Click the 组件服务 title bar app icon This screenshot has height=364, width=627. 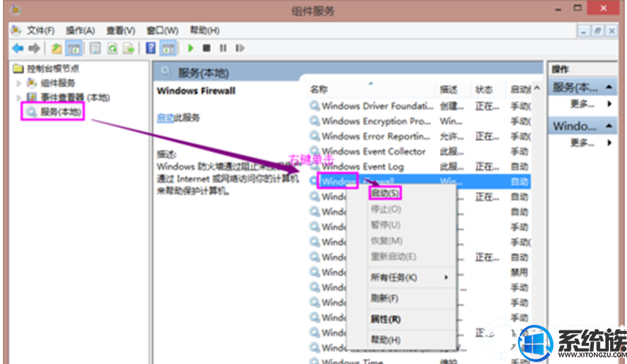pos(15,10)
